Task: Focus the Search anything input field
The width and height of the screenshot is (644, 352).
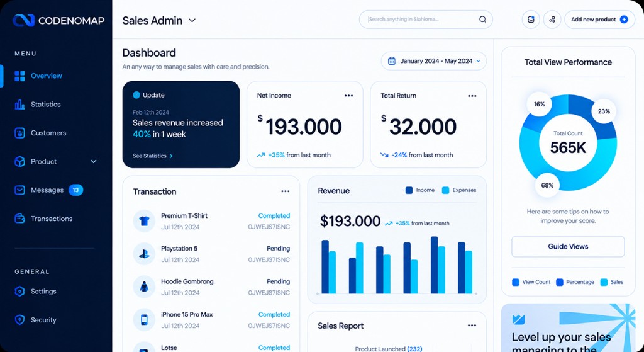Action: click(426, 20)
